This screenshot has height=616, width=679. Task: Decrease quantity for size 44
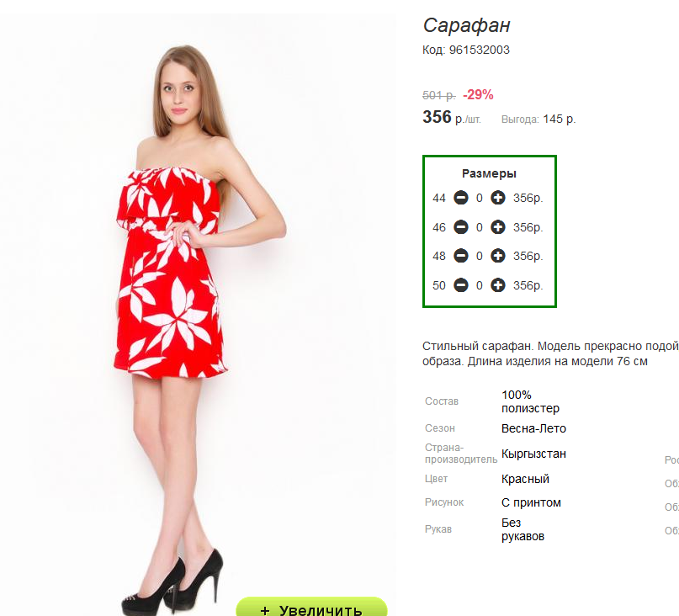point(461,198)
